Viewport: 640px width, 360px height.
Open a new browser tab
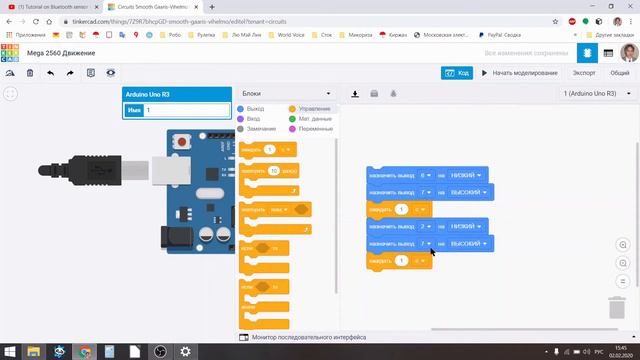coord(212,7)
